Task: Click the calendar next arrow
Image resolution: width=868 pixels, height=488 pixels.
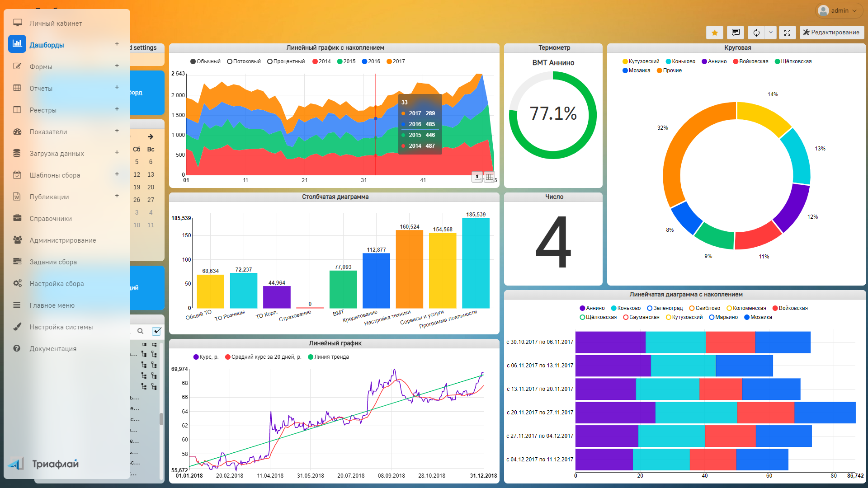Action: [x=151, y=136]
